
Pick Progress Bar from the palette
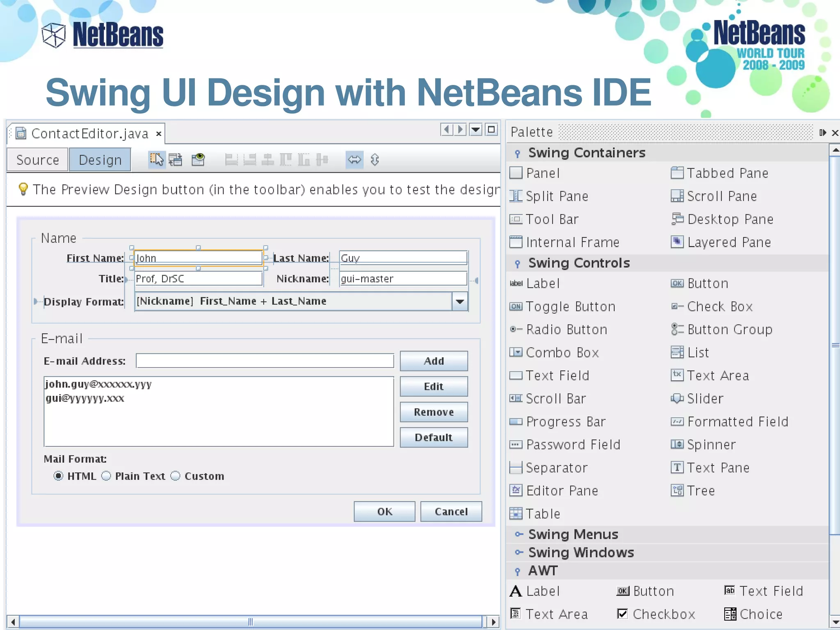[x=558, y=422]
